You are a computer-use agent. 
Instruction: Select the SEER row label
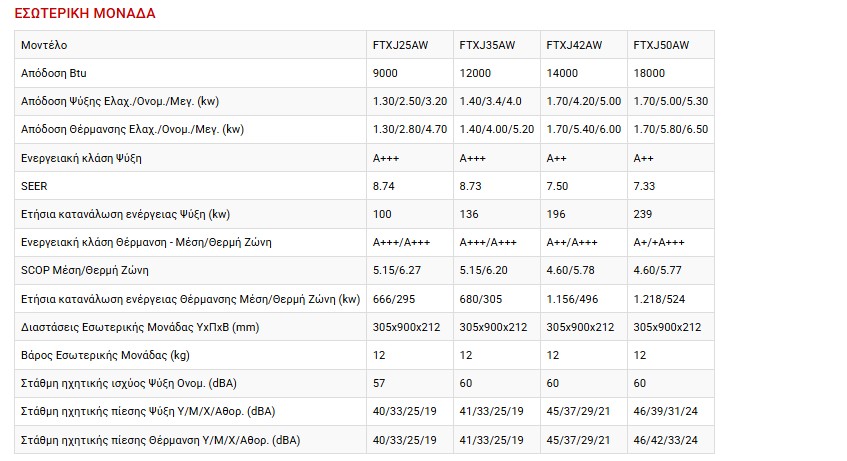click(34, 186)
